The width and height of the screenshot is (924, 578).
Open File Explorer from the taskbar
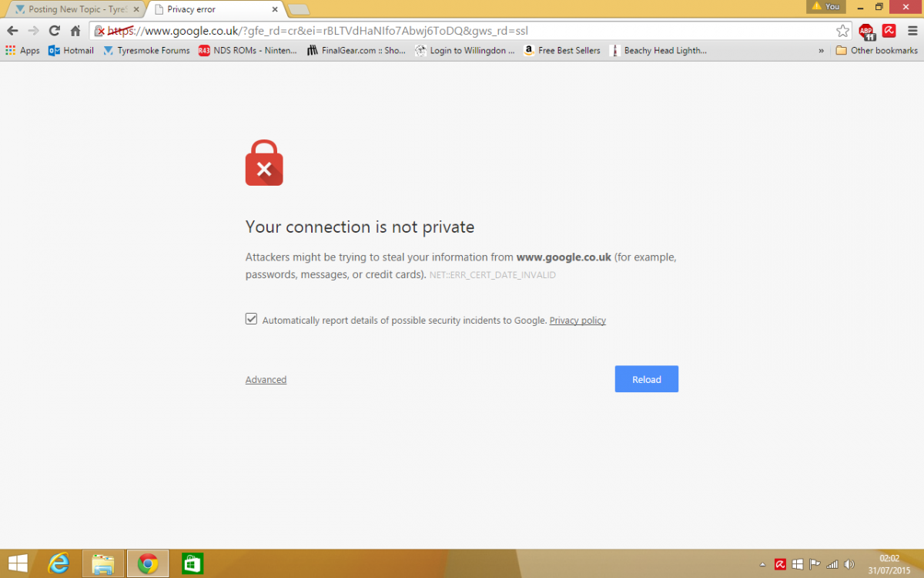click(103, 563)
